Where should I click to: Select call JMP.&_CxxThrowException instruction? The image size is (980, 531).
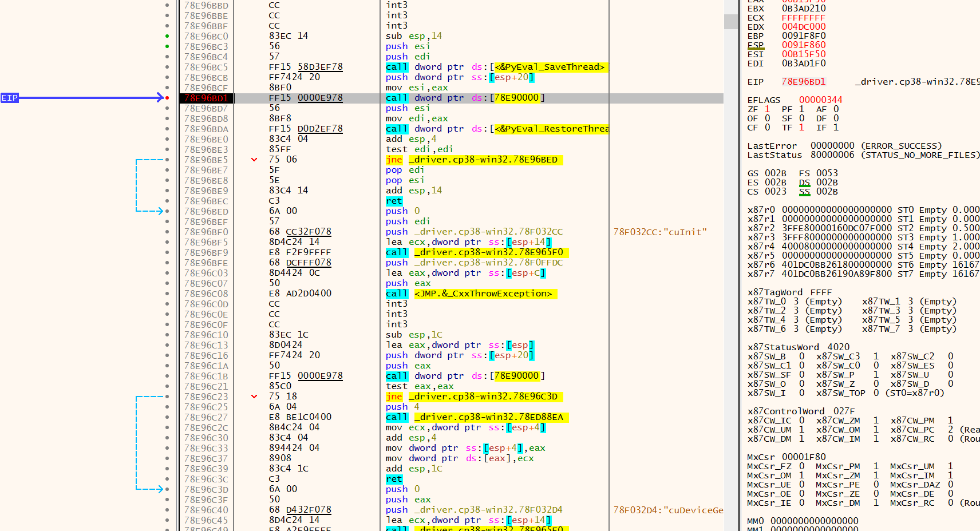[x=471, y=294]
